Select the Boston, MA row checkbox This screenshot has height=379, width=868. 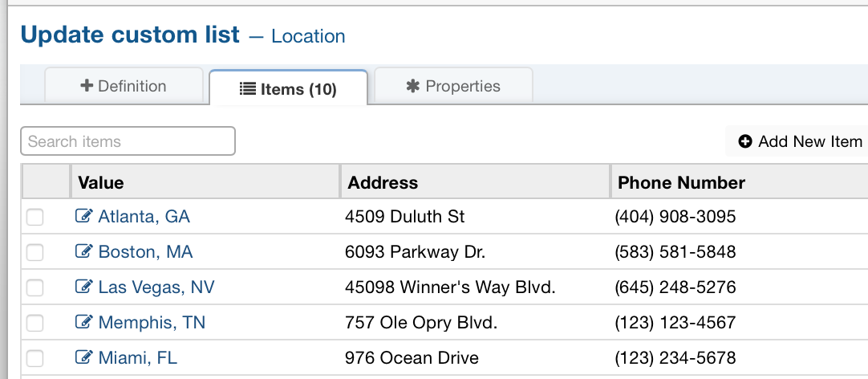pos(34,253)
